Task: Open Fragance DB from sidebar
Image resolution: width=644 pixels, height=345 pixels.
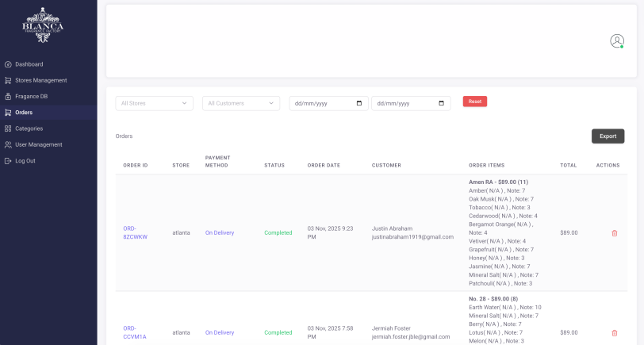Action: pos(31,96)
